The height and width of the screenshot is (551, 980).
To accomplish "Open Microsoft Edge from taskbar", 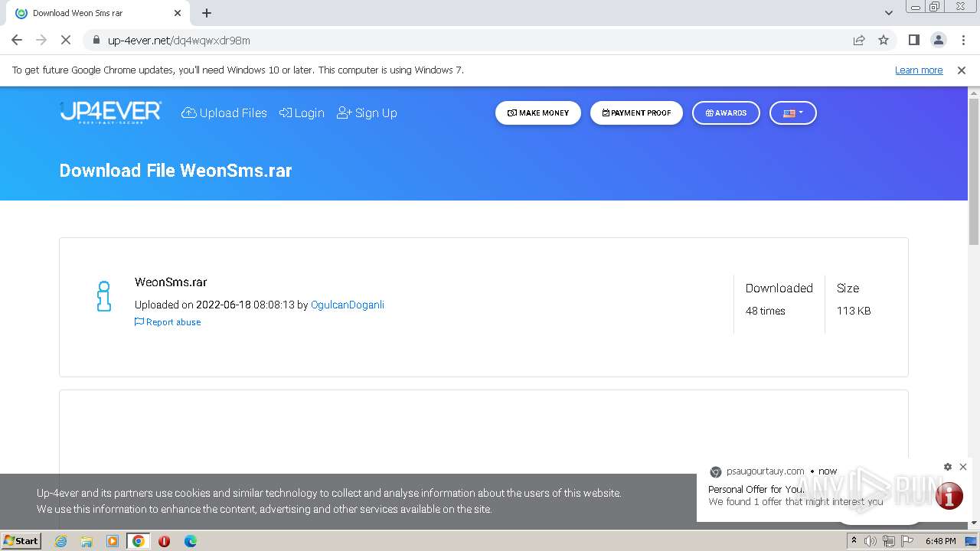I will coord(191,541).
